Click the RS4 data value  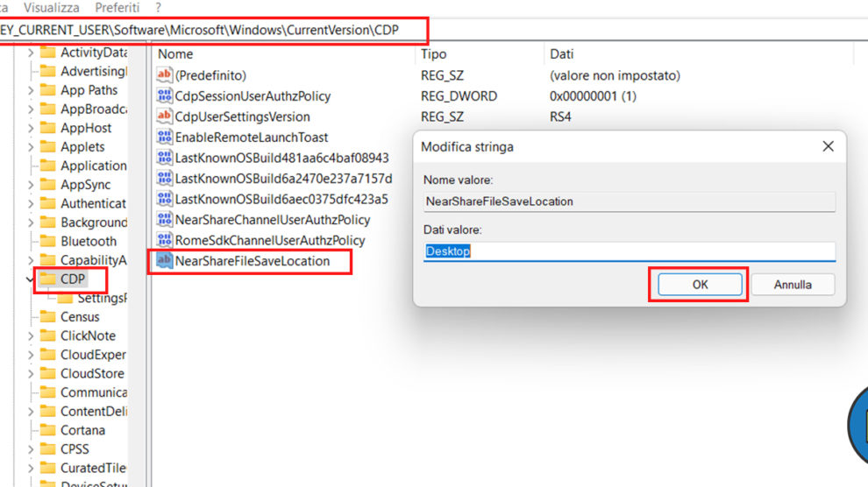(560, 116)
